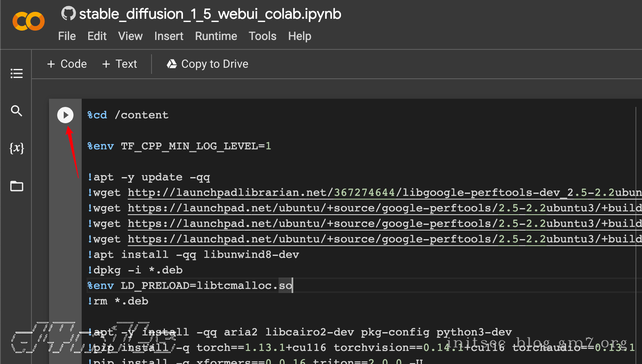
Task: Open the Files folder sidebar icon
Action: pos(16,186)
